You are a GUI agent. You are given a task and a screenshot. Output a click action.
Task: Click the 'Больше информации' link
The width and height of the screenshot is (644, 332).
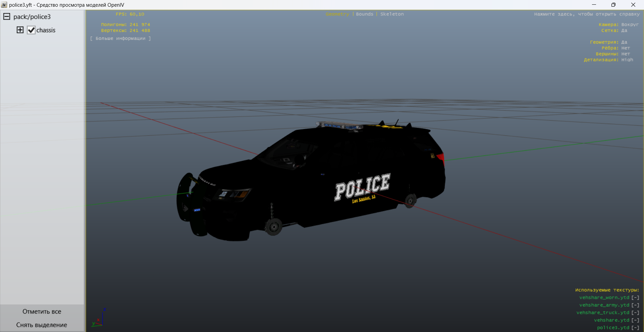pos(120,39)
